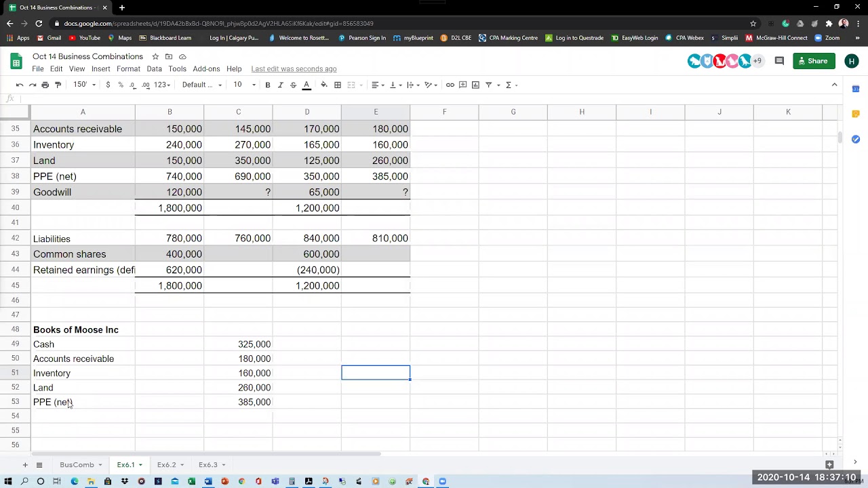This screenshot has height=488, width=868.
Task: Create a filter
Action: [488, 85]
